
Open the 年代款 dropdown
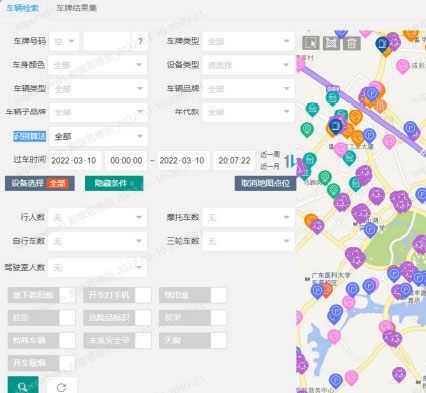click(x=249, y=112)
